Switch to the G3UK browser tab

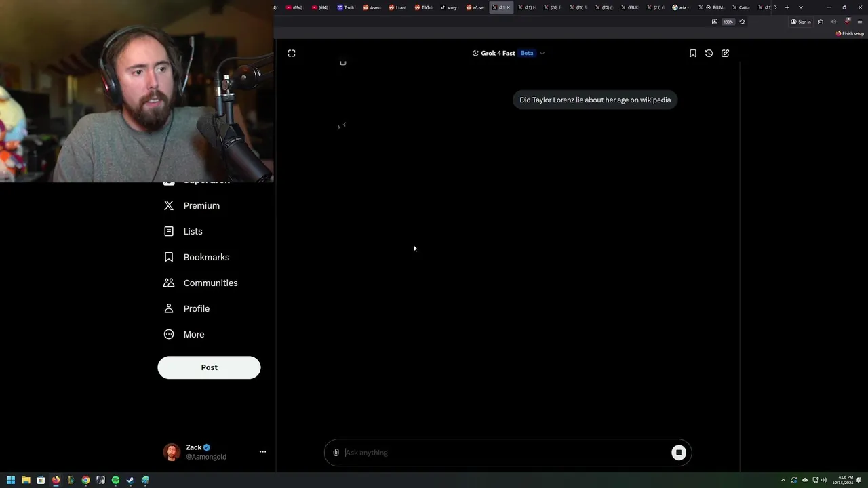(629, 7)
